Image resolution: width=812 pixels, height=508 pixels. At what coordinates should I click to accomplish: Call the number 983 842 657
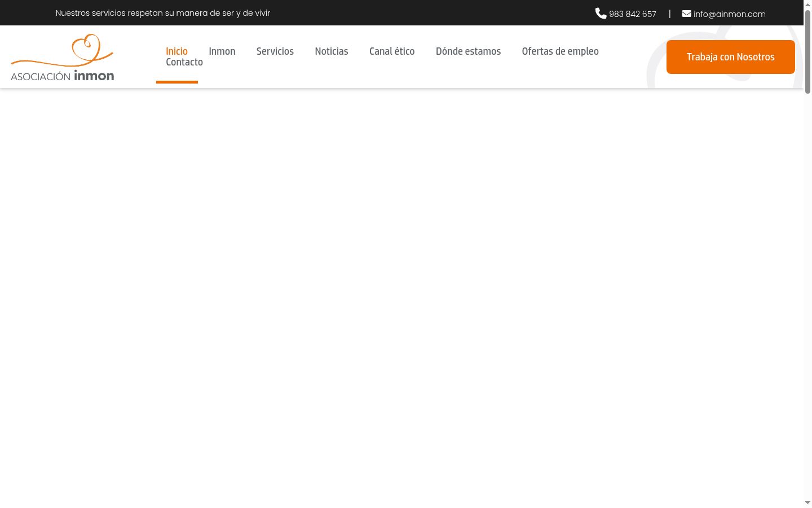pos(633,14)
